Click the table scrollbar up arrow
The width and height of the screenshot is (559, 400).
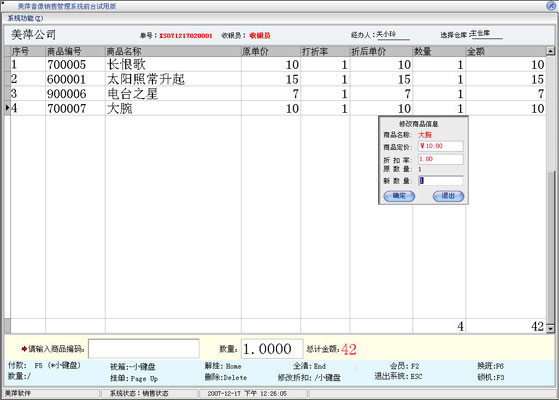click(x=550, y=51)
